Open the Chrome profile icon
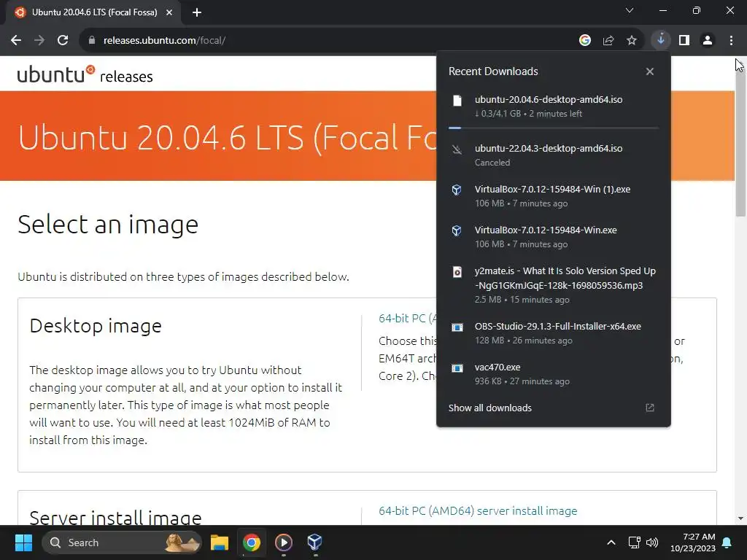 tap(708, 41)
